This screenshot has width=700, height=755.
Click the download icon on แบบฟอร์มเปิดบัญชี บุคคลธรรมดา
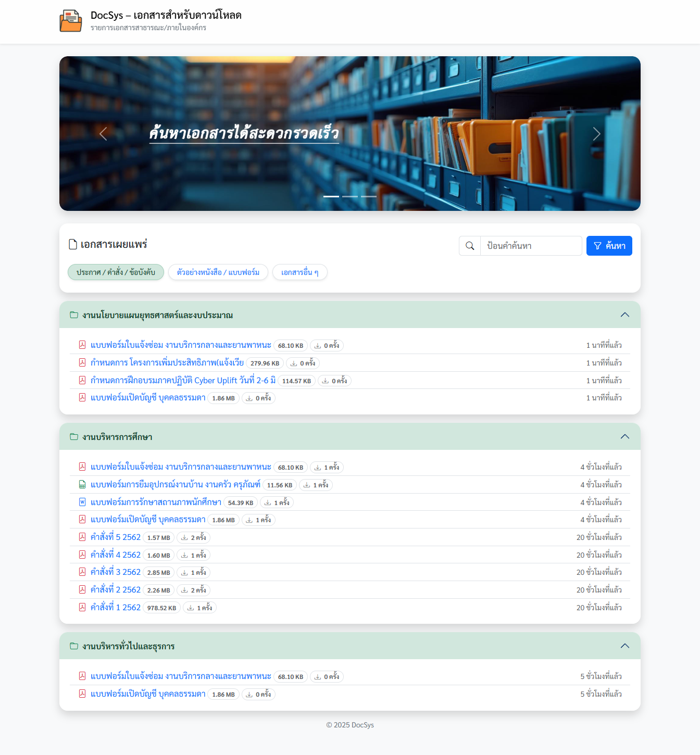248,398
